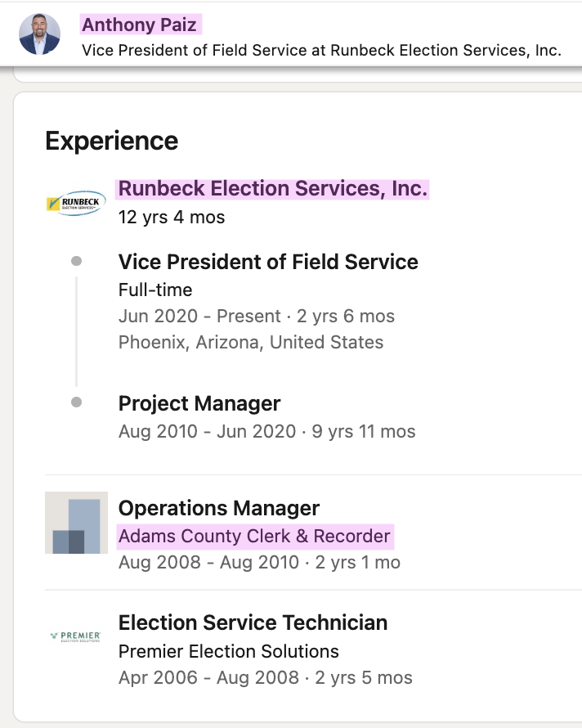Image resolution: width=582 pixels, height=728 pixels.
Task: Click the Adams County placeholder company logo
Action: 76,523
